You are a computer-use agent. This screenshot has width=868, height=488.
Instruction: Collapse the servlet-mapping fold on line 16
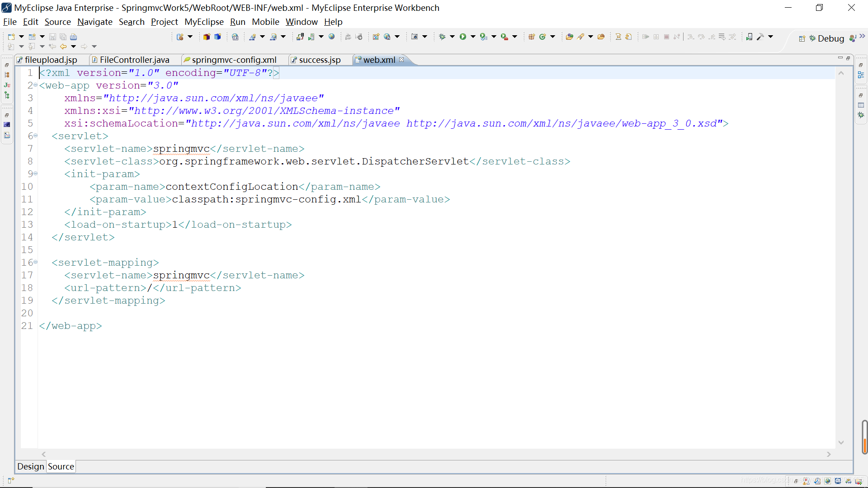tap(35, 262)
